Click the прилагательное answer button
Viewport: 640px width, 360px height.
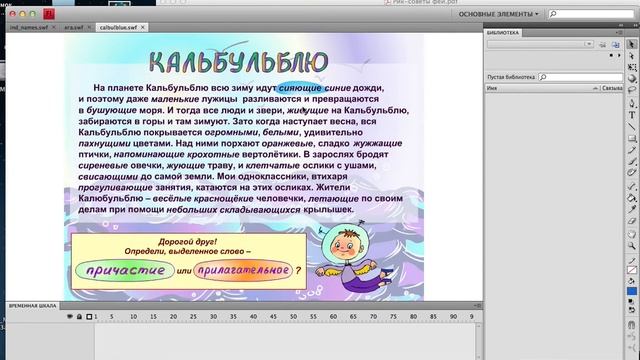coord(243,270)
